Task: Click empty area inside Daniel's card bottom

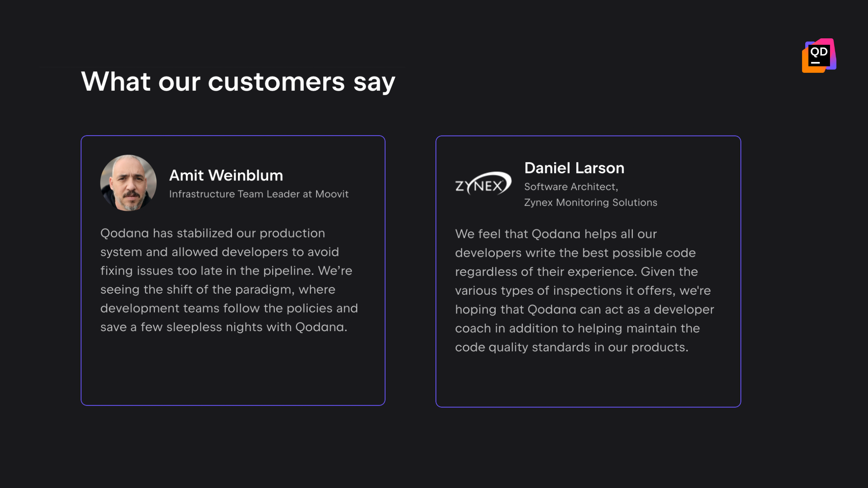Action: coord(588,381)
